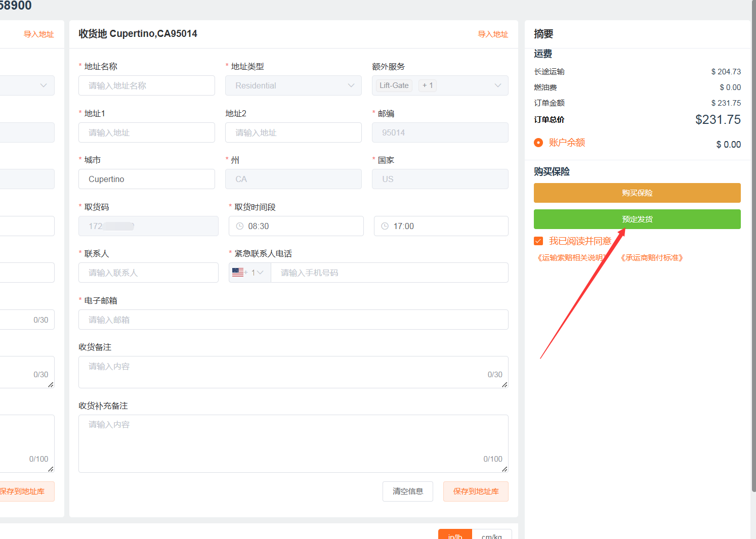Click the 08:30 pickup start time field
Screen dimensions: 756x539
(x=296, y=226)
